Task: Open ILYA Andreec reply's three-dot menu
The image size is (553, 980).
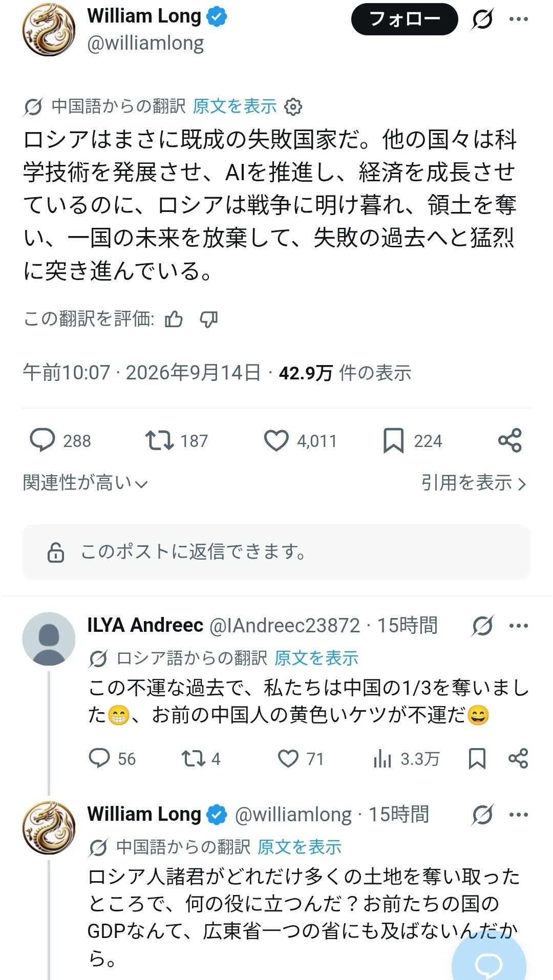Action: point(518,626)
